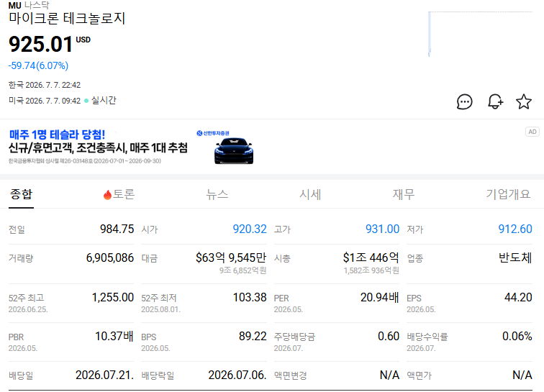Click the PER value 20.94배
544x392 pixels.
pyautogui.click(x=380, y=297)
